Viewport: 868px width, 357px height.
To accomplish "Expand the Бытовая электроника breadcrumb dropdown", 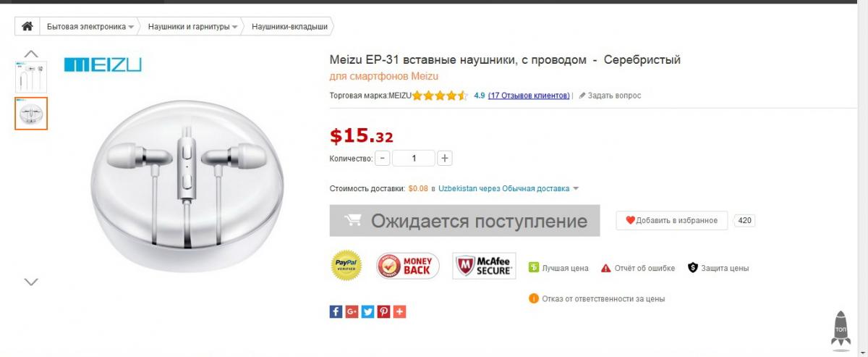I will [x=131, y=28].
